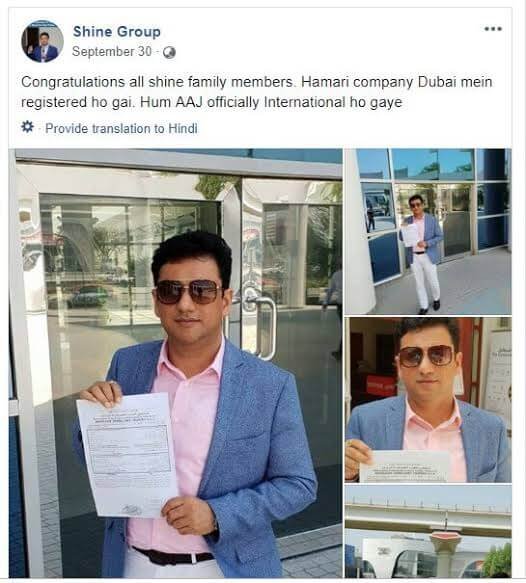This screenshot has width=526, height=583.
Task: Open the close-up photo beside the red sign
Action: pos(428,400)
